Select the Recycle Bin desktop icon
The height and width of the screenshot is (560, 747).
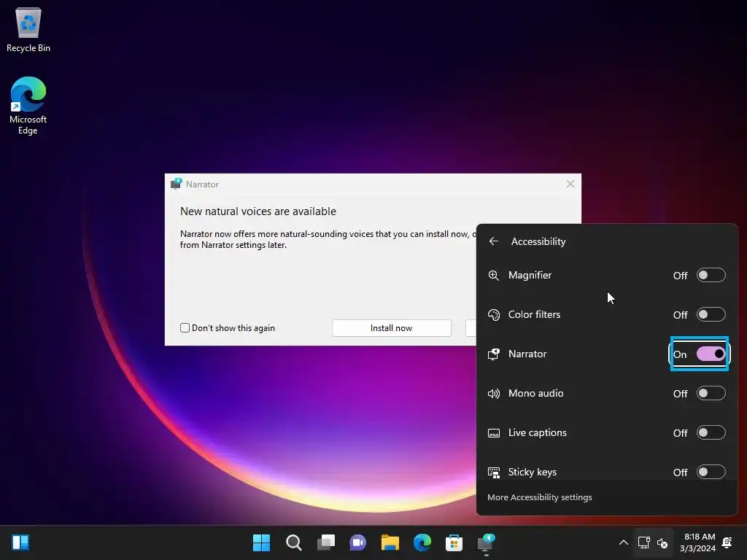tap(28, 30)
